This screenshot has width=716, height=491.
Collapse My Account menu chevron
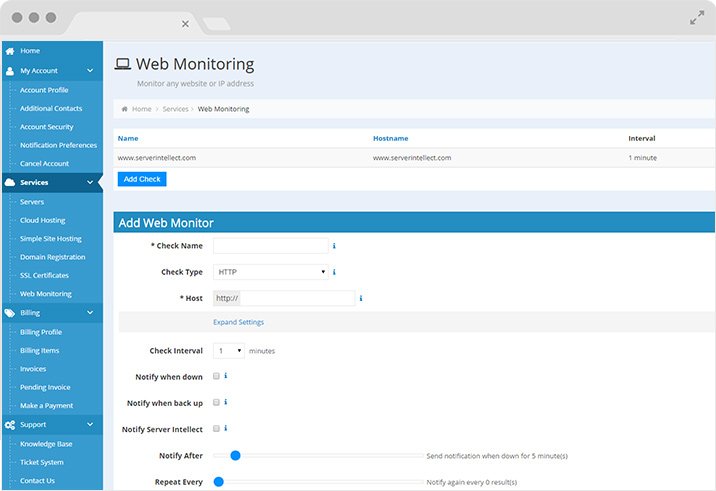[90, 71]
